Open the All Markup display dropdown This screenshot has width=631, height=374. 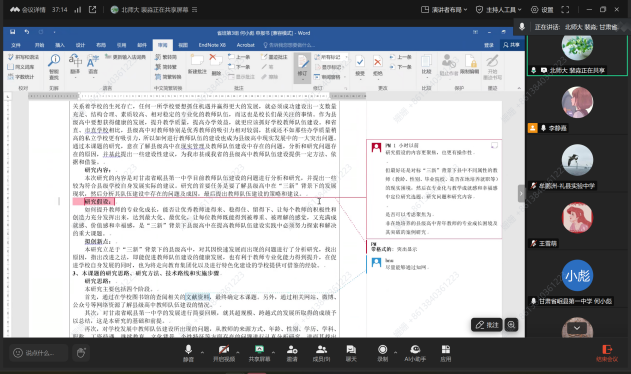pos(330,57)
